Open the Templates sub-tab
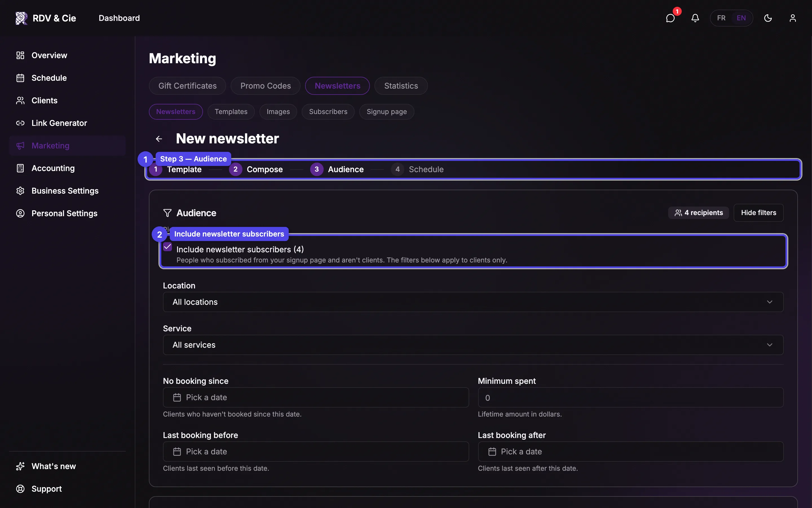Image resolution: width=812 pixels, height=508 pixels. (231, 111)
